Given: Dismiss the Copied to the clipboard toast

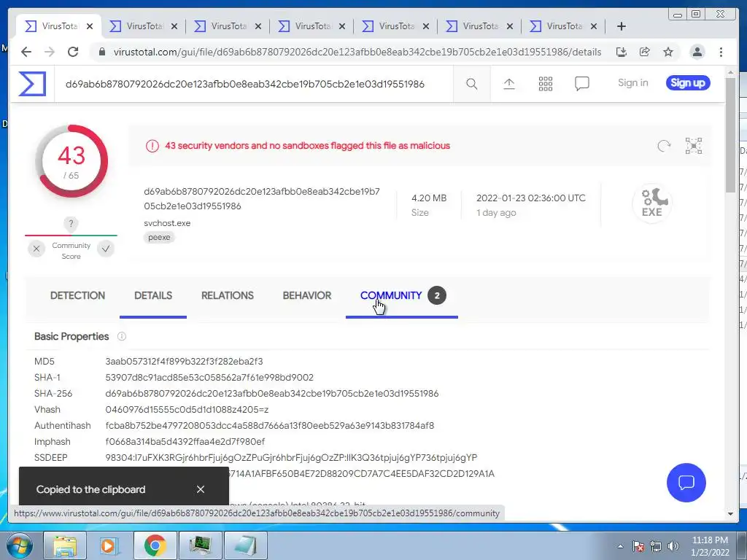Looking at the screenshot, I should pyautogui.click(x=201, y=489).
